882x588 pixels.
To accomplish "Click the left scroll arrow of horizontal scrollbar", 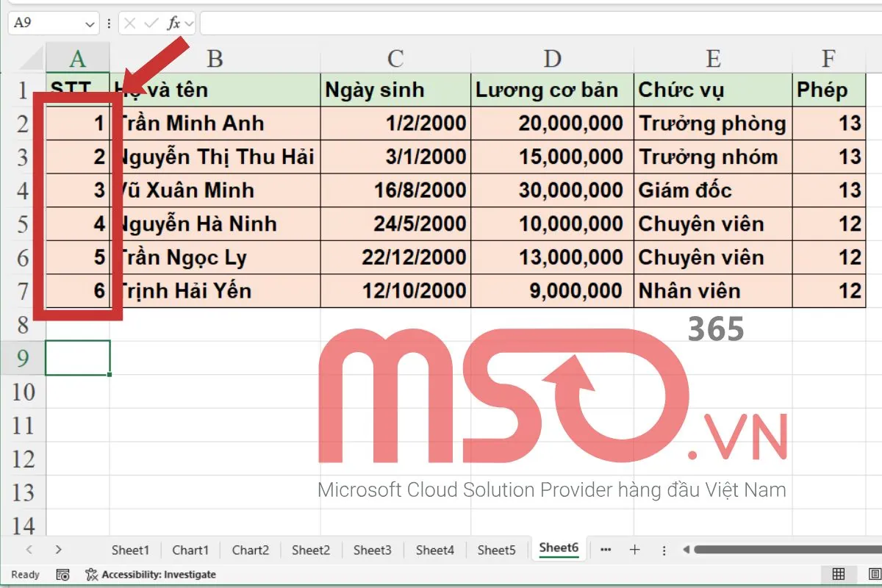I will pyautogui.click(x=686, y=549).
